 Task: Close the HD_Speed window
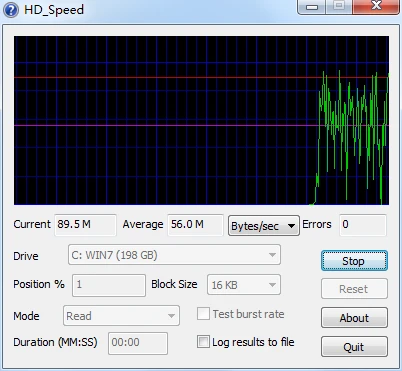coord(376,6)
